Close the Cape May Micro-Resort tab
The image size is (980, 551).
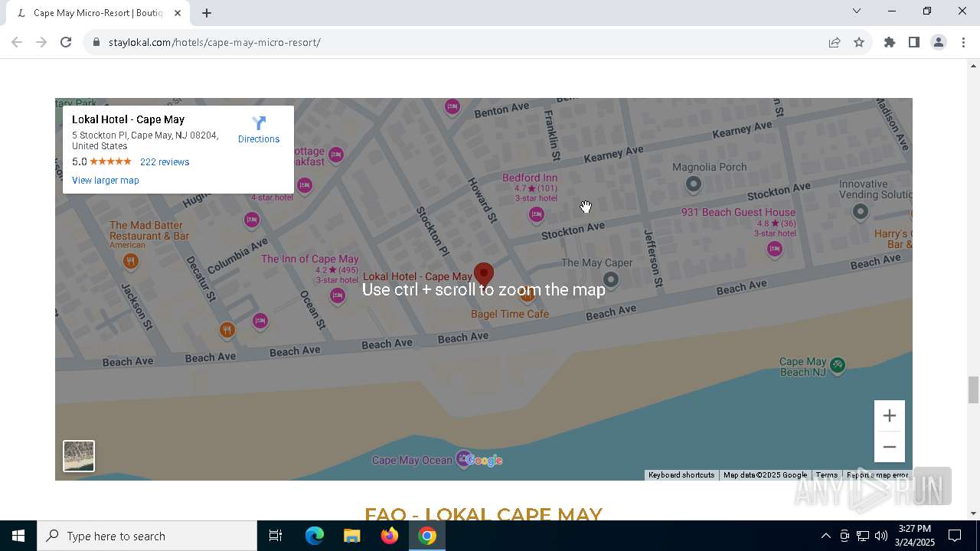click(x=178, y=13)
